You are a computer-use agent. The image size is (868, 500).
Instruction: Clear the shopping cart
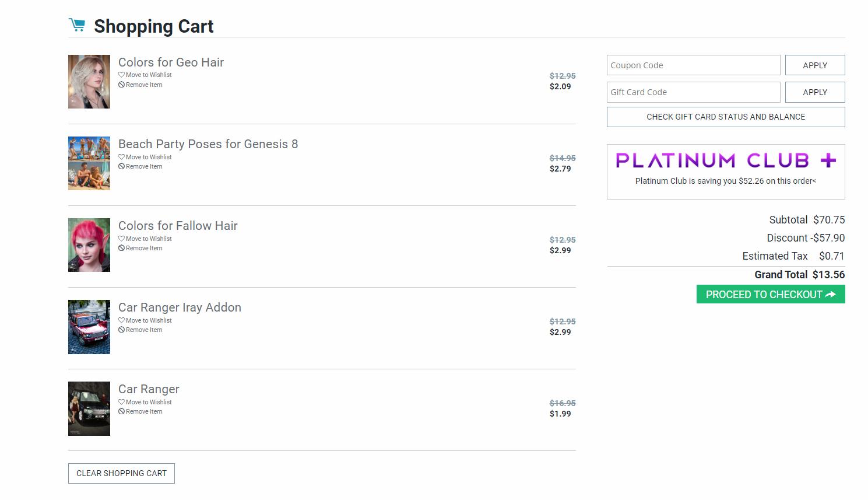point(121,473)
